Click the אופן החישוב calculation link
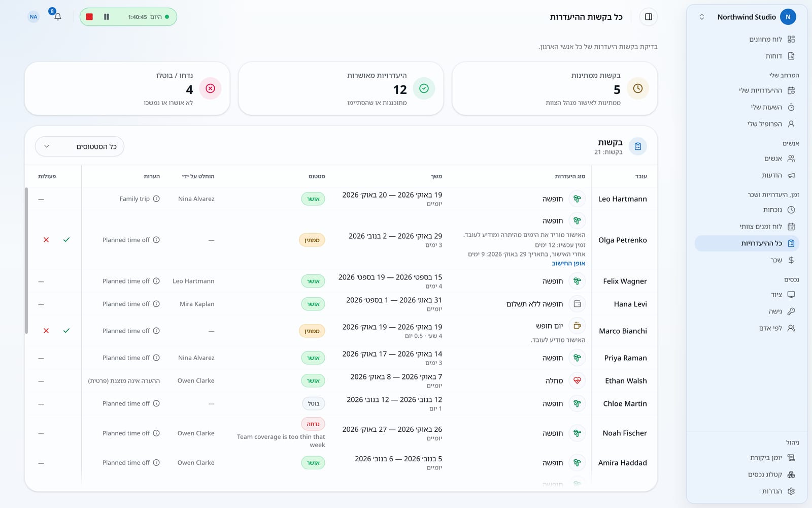812x508 pixels. [x=568, y=263]
